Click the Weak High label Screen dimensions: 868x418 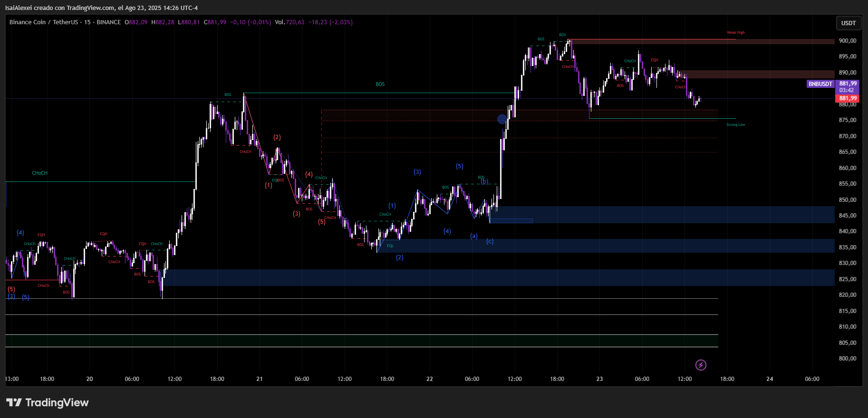pos(735,33)
